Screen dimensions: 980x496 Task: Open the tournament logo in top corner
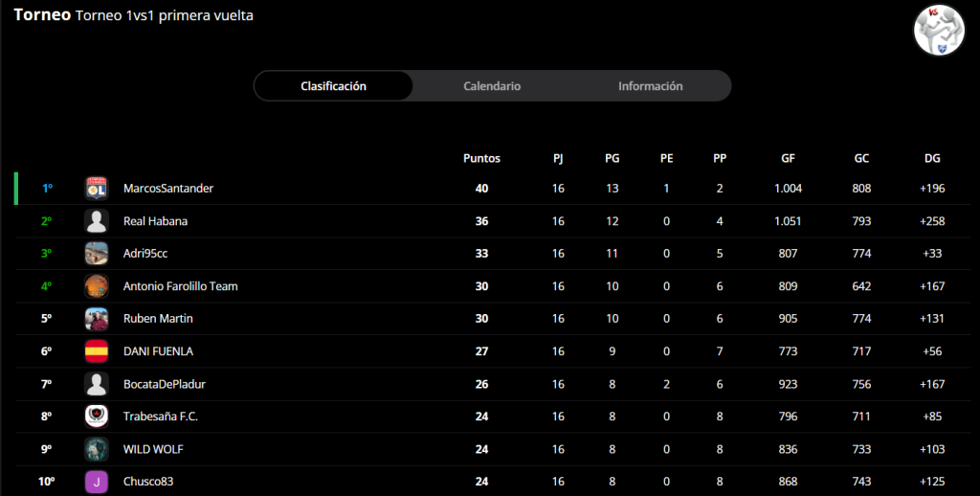(939, 30)
